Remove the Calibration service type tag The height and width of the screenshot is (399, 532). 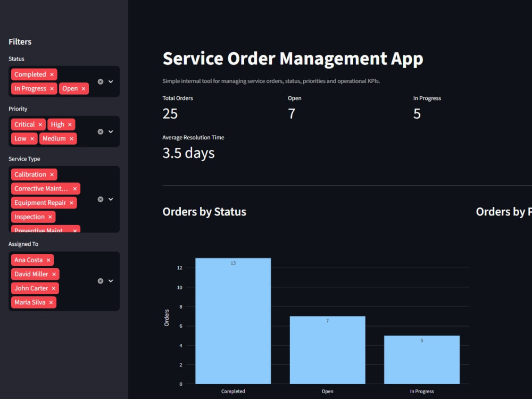point(52,174)
